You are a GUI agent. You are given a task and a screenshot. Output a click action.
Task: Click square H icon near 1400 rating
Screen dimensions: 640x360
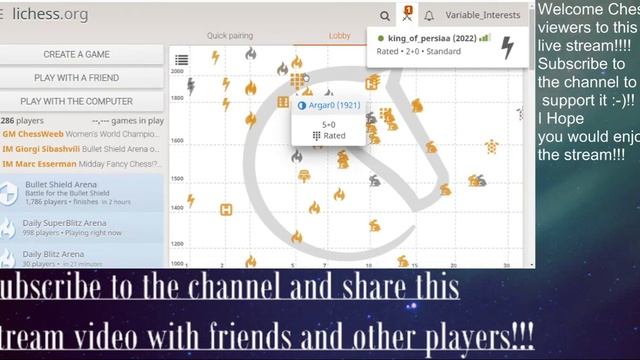pos(226,210)
